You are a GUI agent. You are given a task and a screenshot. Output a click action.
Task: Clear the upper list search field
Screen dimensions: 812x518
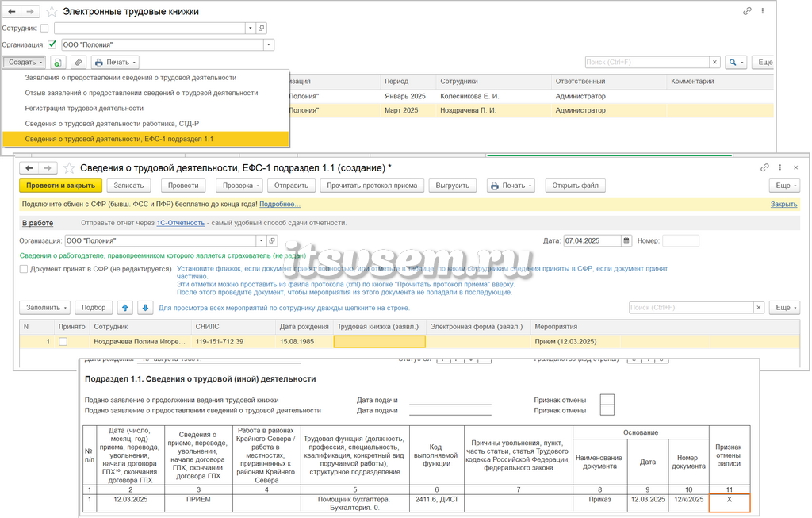pos(714,62)
